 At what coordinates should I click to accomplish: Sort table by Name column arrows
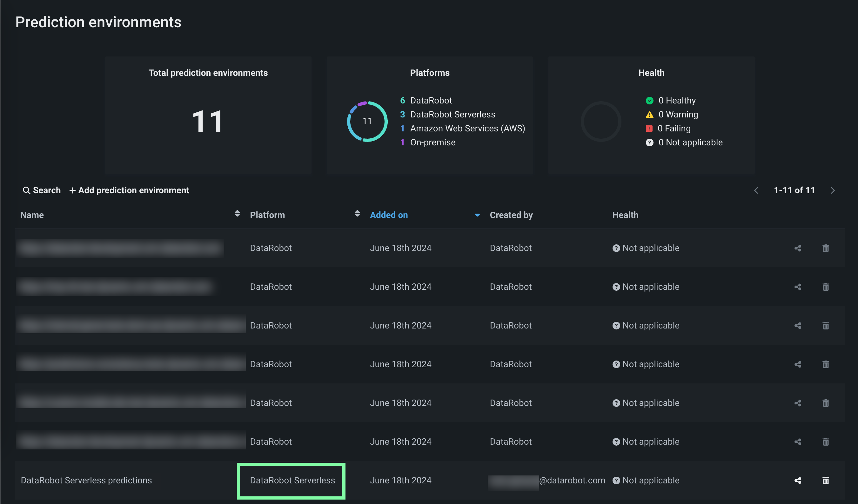coord(237,213)
